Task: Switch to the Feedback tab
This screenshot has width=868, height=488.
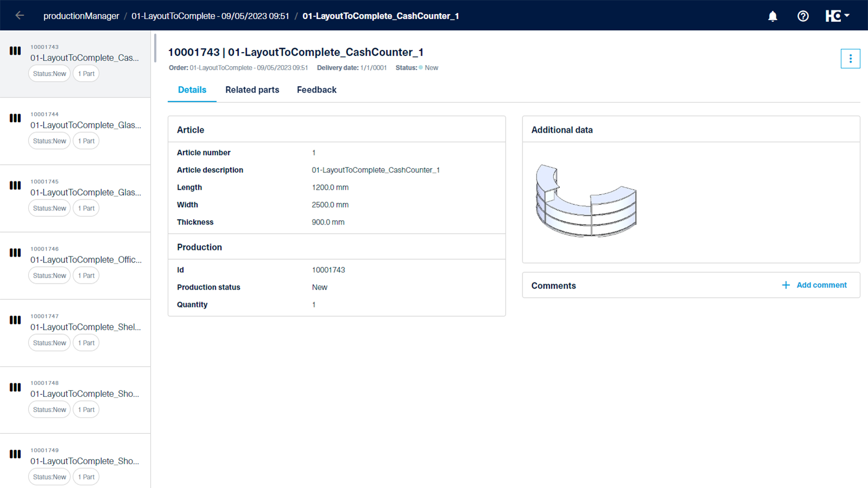Action: (317, 90)
